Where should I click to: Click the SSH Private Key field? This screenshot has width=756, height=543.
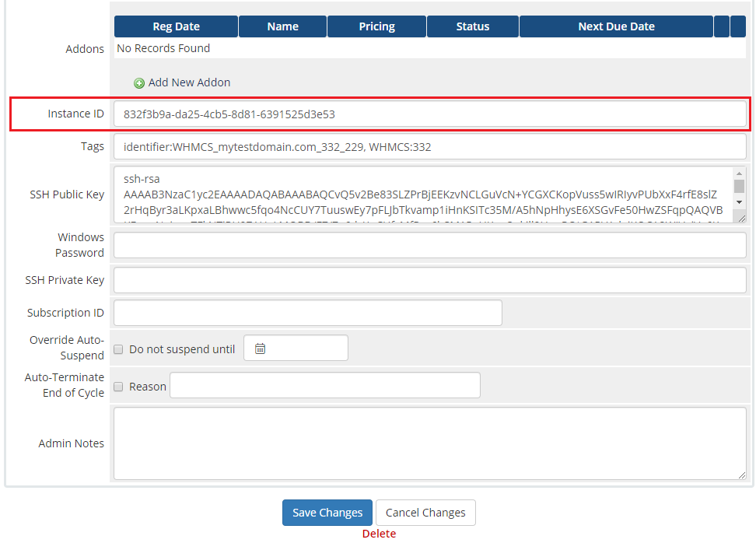click(430, 280)
